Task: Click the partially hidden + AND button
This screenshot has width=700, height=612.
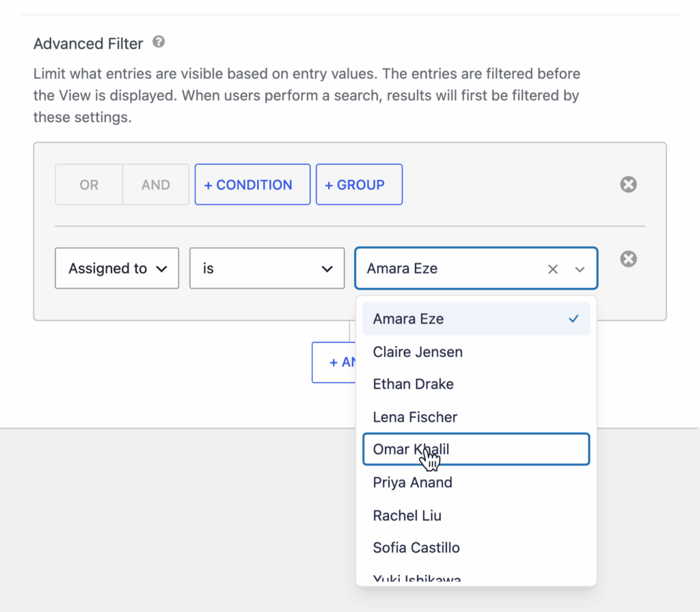Action: point(334,362)
